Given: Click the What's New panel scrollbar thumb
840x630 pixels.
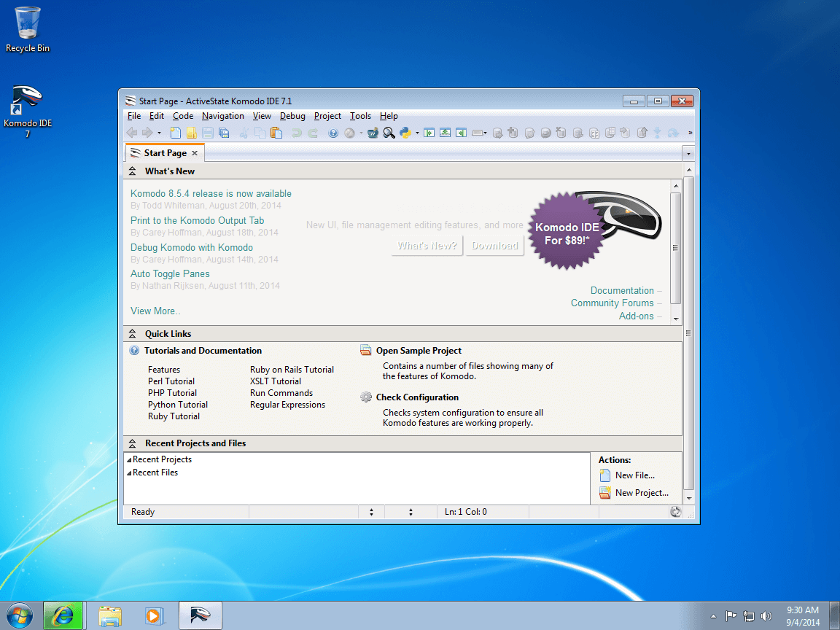Looking at the screenshot, I should 675,249.
